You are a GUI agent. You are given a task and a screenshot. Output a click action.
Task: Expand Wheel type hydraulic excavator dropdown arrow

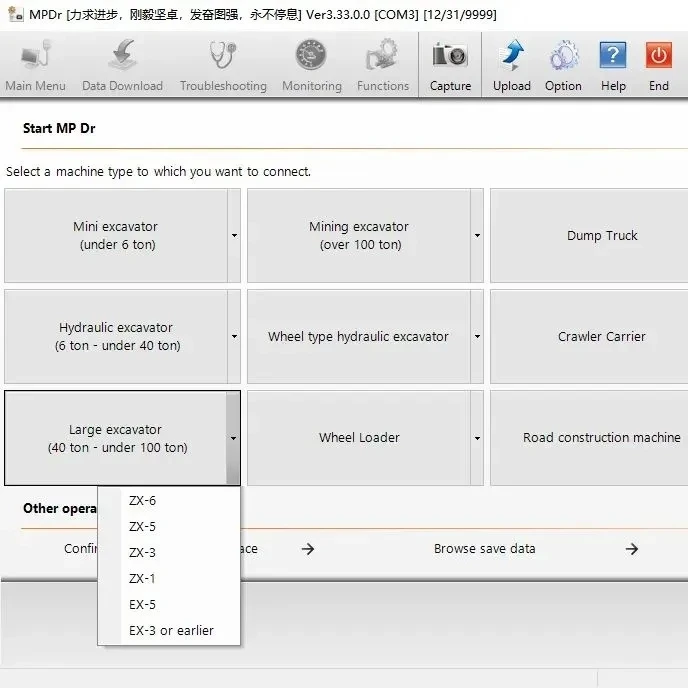click(x=477, y=337)
